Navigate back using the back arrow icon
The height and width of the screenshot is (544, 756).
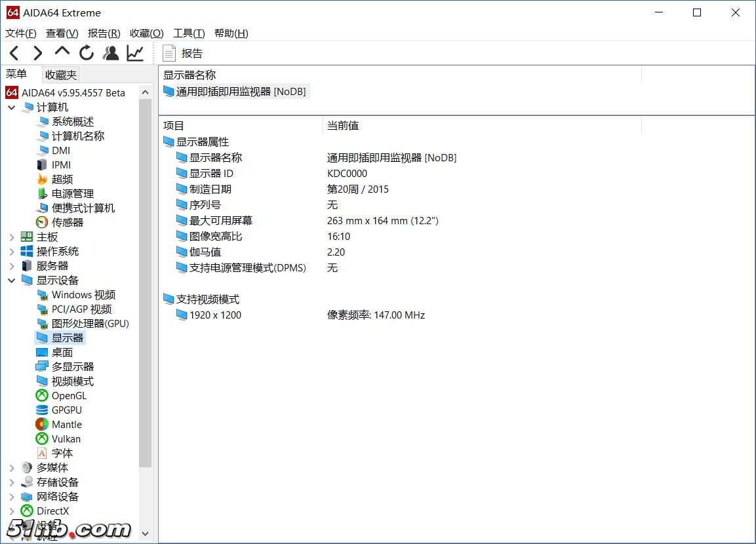(x=14, y=53)
